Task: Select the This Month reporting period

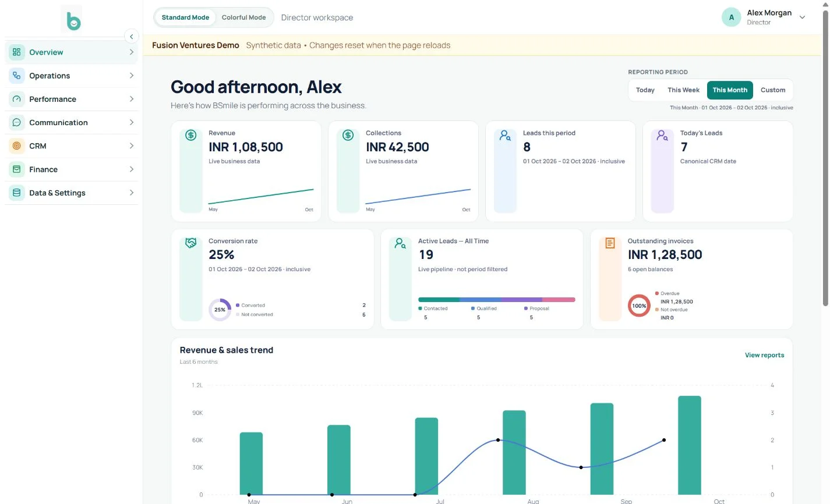Action: pyautogui.click(x=730, y=90)
